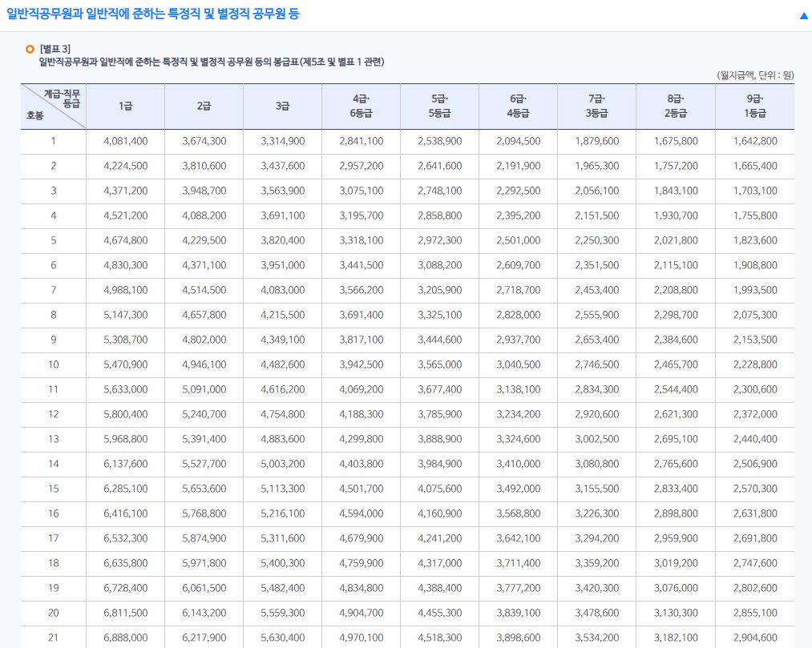Click the cell 3,810,600 in row 2
This screenshot has width=812, height=648.
pyautogui.click(x=204, y=166)
